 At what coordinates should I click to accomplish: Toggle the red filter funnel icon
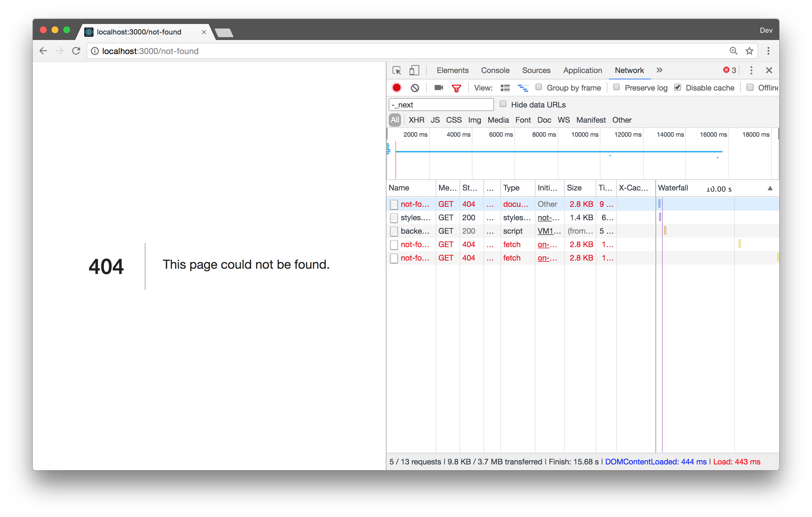456,88
